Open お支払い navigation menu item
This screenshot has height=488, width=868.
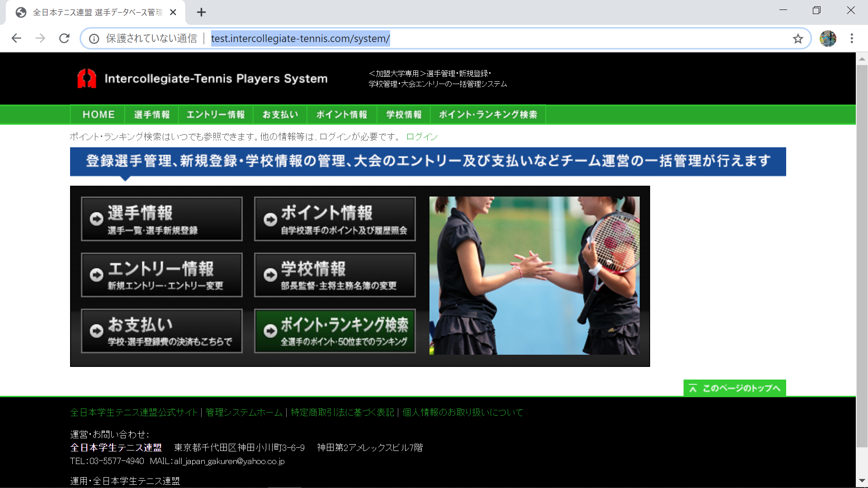(x=280, y=115)
